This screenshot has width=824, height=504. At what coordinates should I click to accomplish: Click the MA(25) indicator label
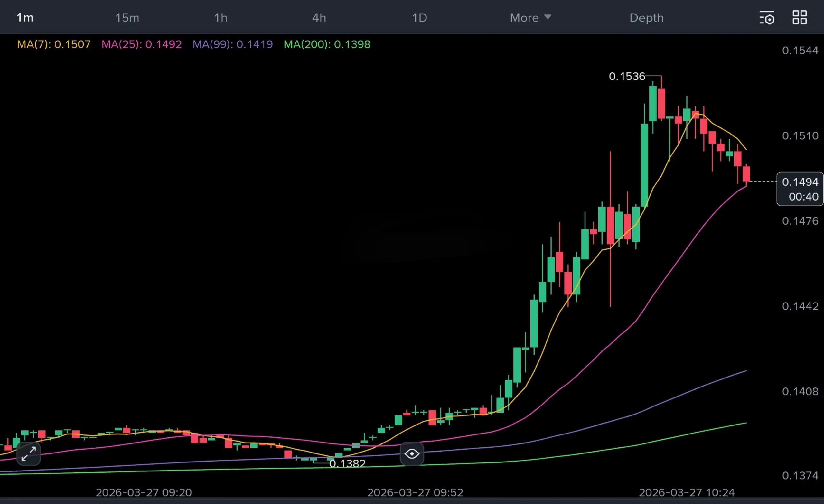coord(141,44)
